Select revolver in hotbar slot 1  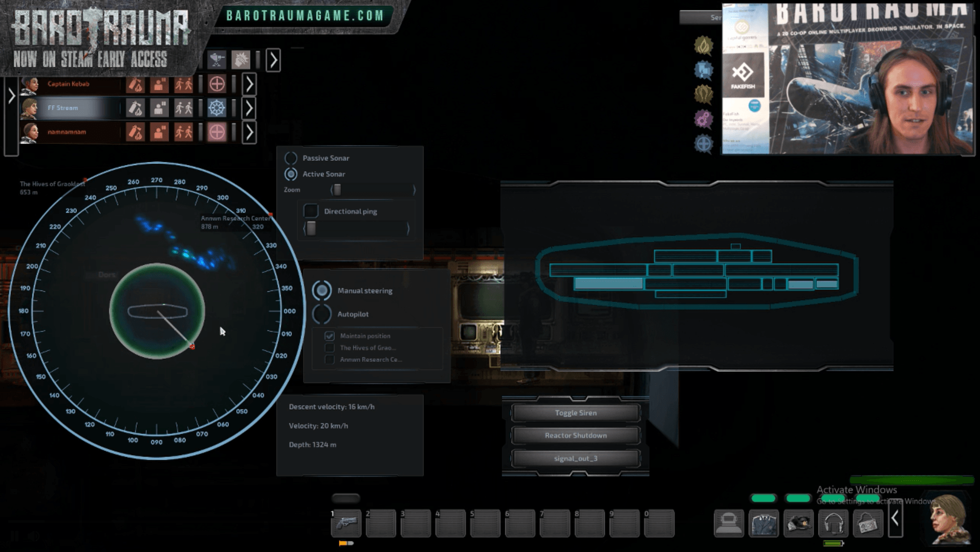(x=346, y=523)
